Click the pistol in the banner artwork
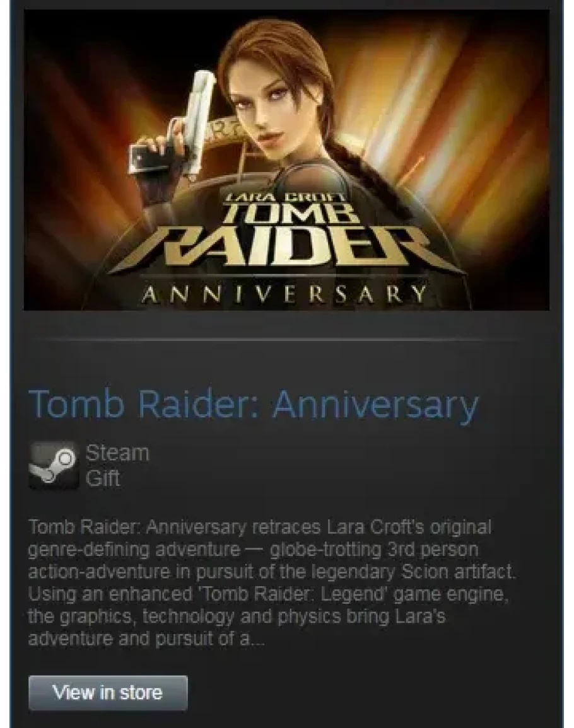 pyautogui.click(x=186, y=130)
